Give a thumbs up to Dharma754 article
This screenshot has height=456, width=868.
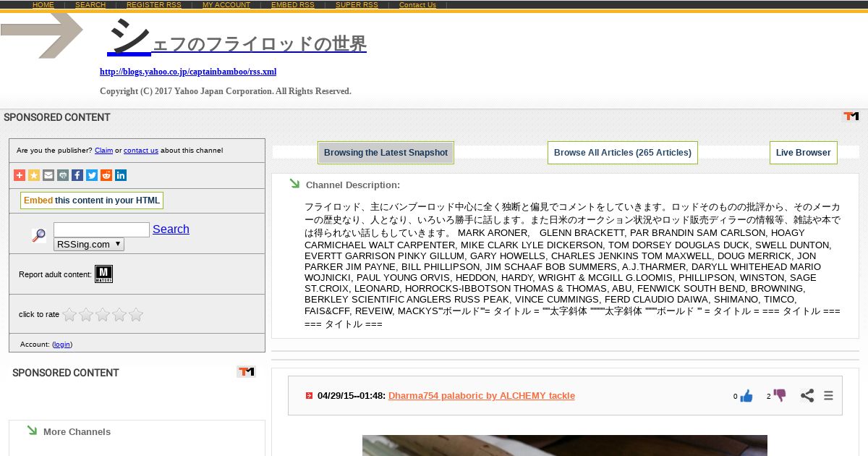pos(746,396)
